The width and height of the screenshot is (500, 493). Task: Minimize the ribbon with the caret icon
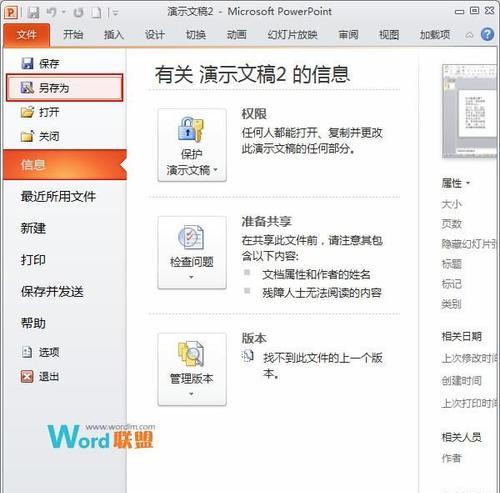click(x=469, y=35)
